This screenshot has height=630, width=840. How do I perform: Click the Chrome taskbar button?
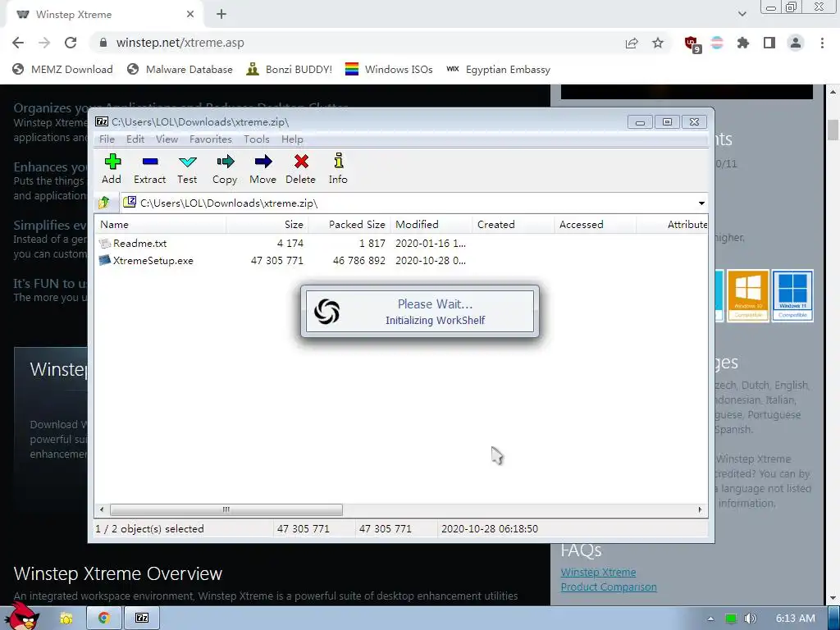point(104,619)
